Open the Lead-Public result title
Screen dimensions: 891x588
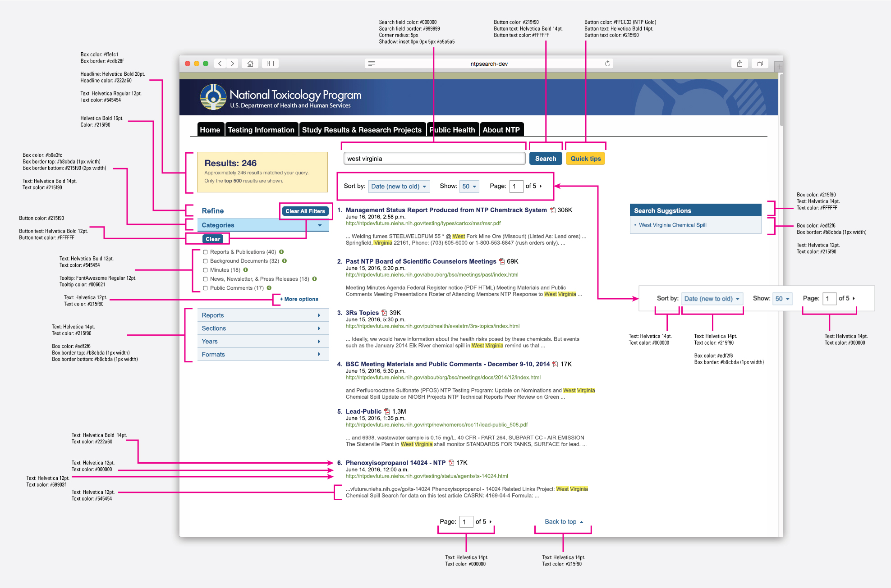[x=363, y=411]
